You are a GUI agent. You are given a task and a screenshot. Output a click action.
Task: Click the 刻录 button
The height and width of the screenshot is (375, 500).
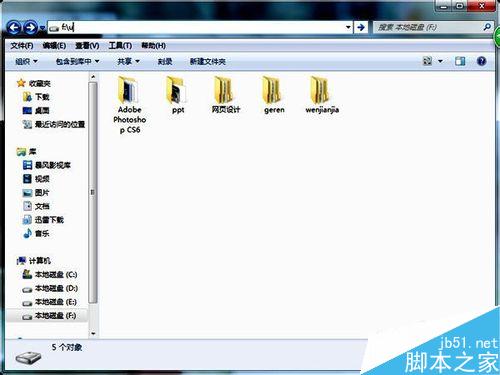(x=165, y=61)
